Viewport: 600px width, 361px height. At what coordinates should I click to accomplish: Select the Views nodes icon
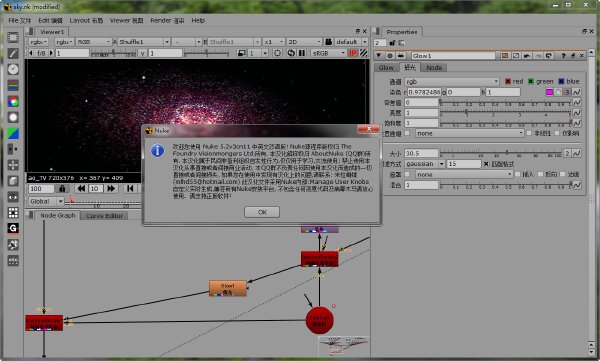(13, 197)
